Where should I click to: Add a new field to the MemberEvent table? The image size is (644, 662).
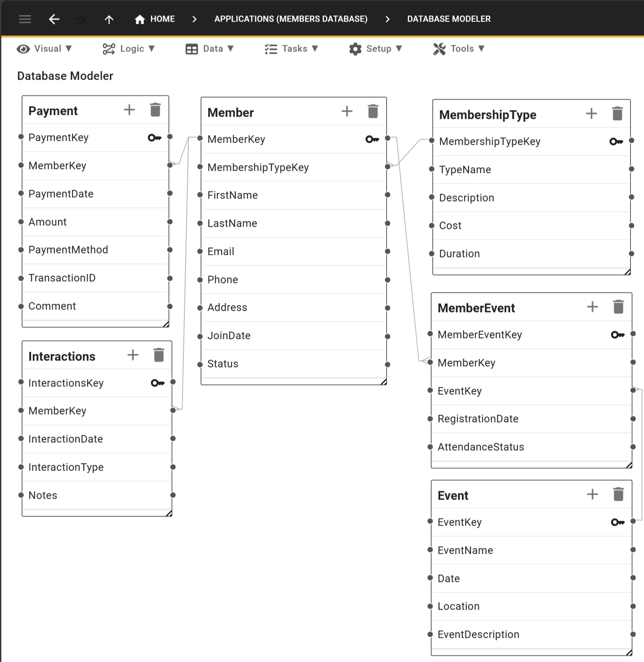tap(593, 307)
